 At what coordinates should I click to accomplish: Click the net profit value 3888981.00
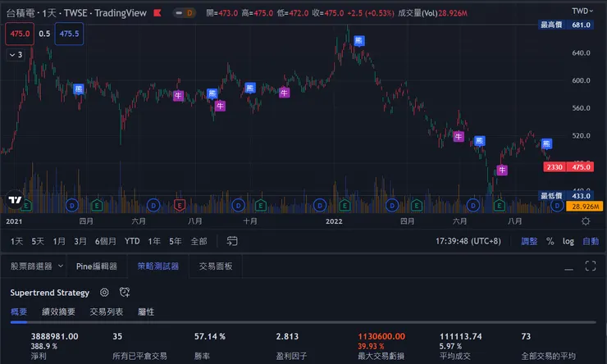coord(55,336)
